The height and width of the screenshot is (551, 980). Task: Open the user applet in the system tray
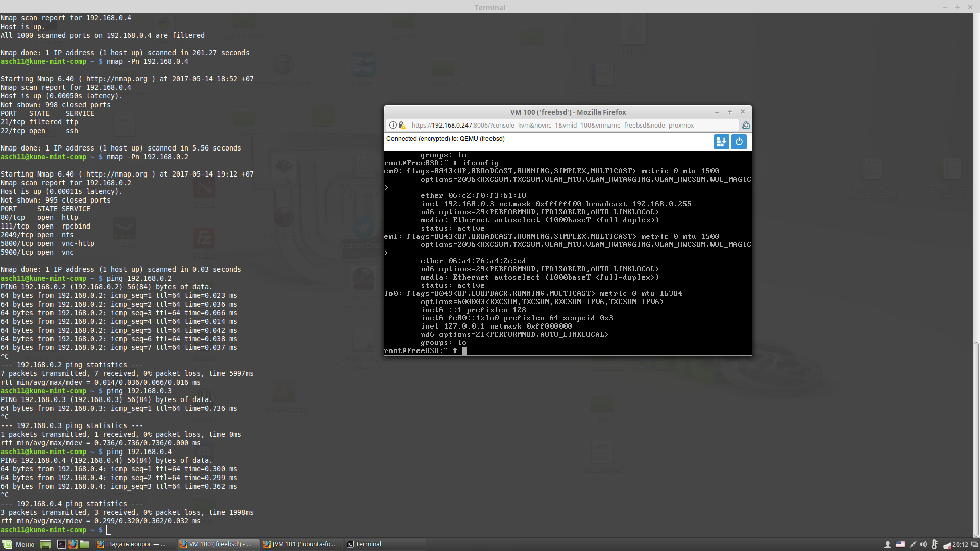point(888,544)
